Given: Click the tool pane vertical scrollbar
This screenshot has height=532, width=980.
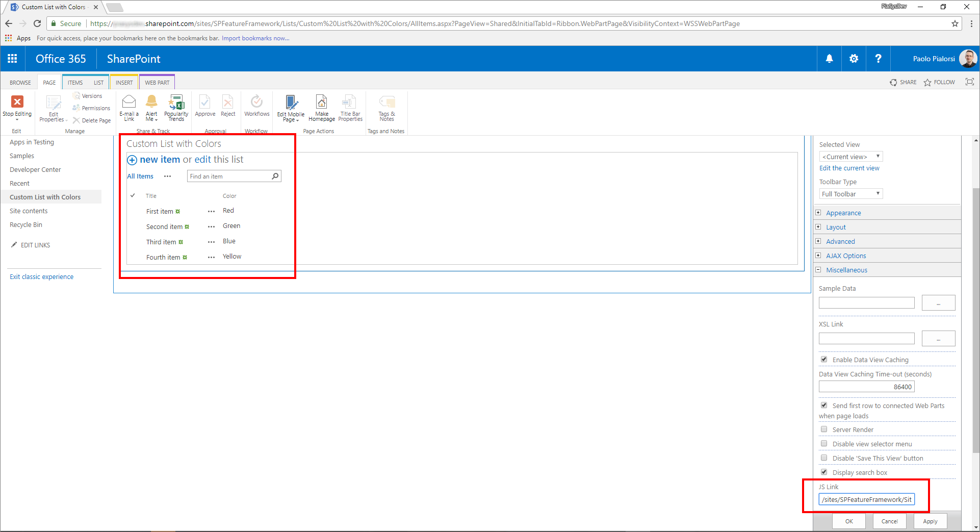Looking at the screenshot, I should pyautogui.click(x=976, y=320).
